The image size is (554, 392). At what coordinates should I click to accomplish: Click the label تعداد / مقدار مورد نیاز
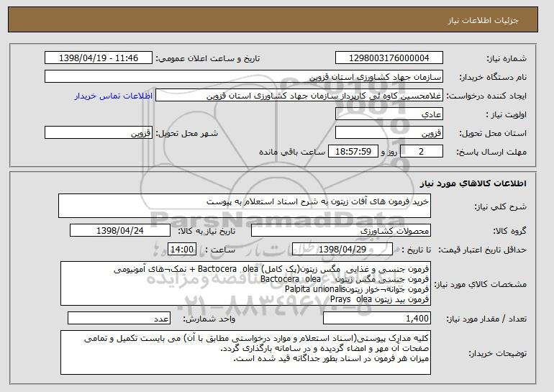point(486,319)
